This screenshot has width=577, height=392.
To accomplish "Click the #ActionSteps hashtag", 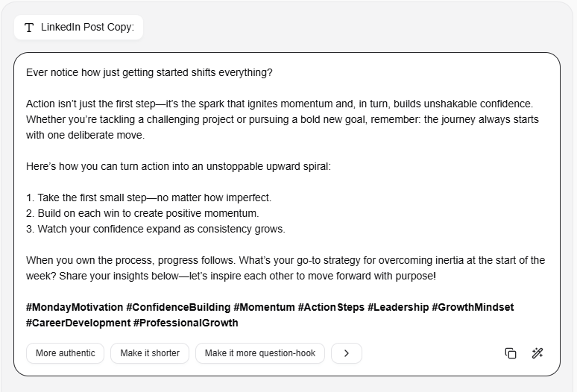I will click(330, 307).
